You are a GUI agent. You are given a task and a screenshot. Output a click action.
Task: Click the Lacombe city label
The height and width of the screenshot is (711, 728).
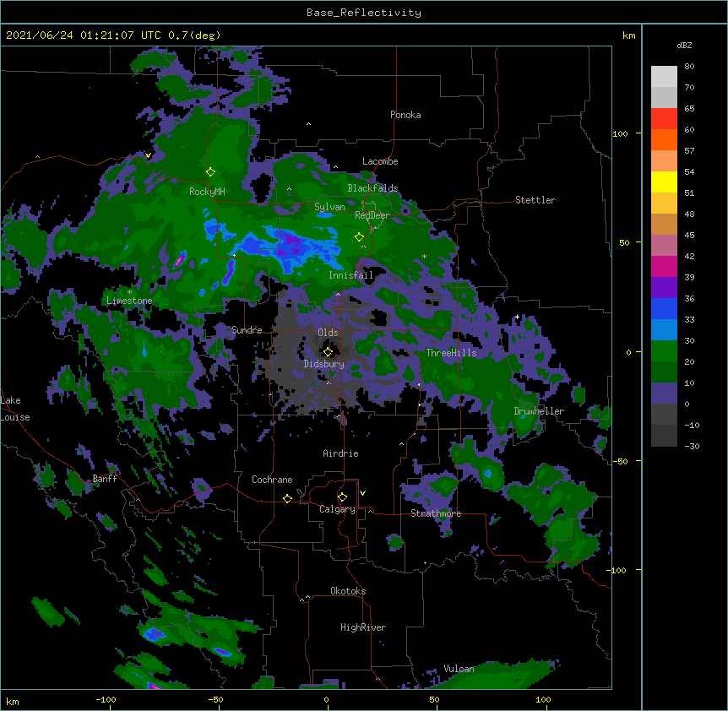pos(380,161)
